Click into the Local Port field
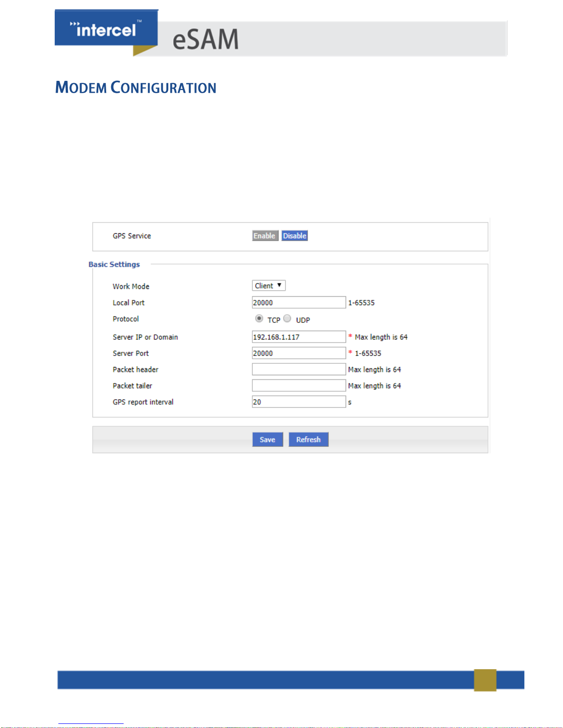The width and height of the screenshot is (563, 728). (298, 302)
